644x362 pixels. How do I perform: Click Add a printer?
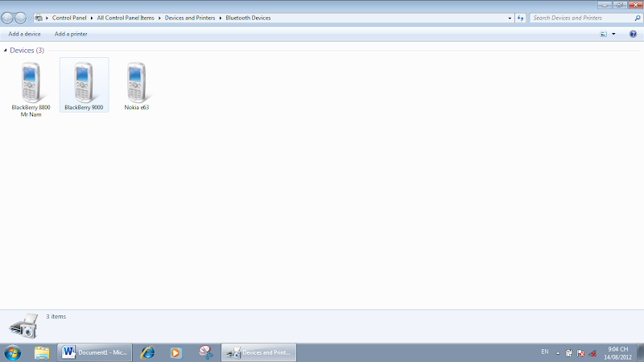tap(71, 34)
